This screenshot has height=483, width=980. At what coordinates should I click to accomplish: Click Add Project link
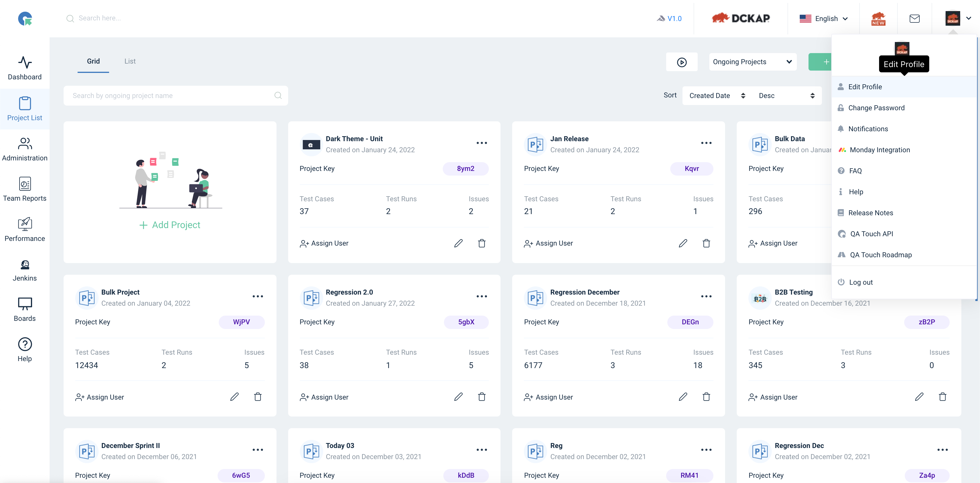pyautogui.click(x=170, y=225)
